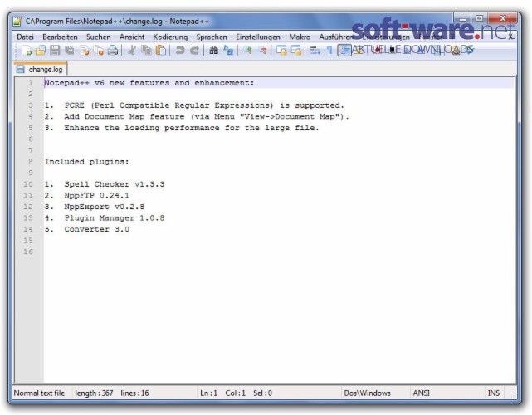
Task: Minimize the Notepad++ window
Action: (x=462, y=18)
